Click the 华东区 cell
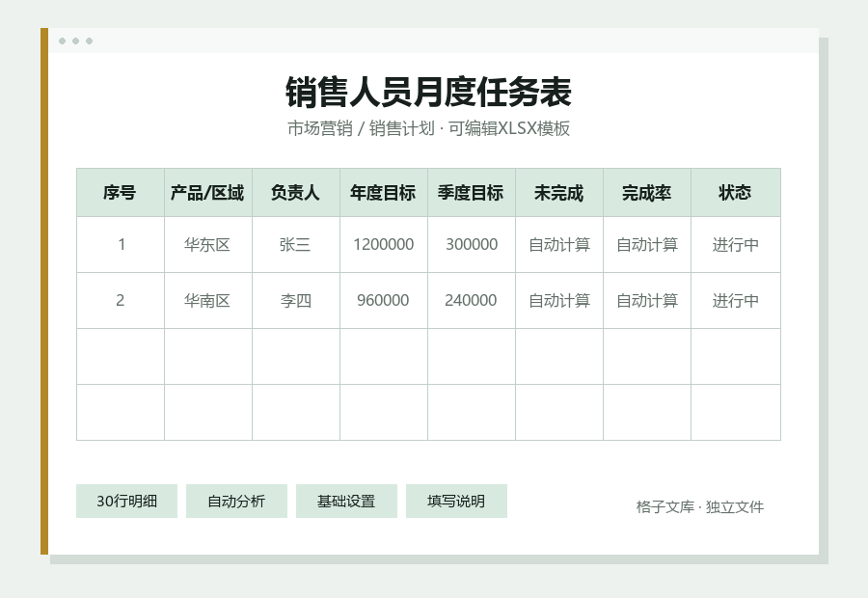The height and width of the screenshot is (598, 868). coord(208,245)
